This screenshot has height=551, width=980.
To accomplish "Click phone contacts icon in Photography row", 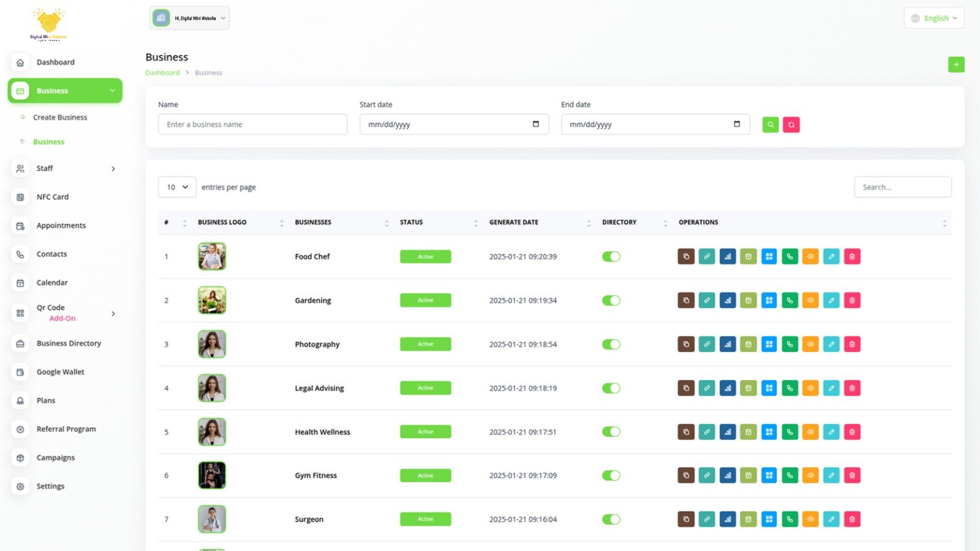I will click(790, 344).
